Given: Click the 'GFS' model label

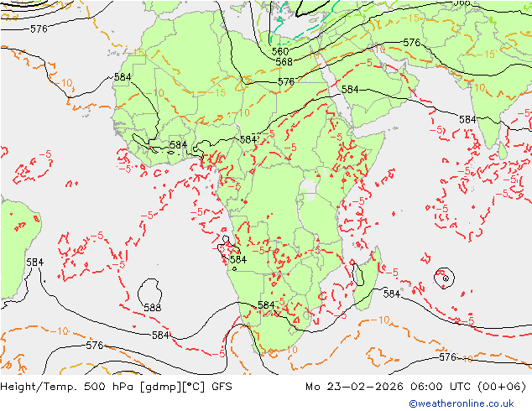Looking at the screenshot, I should point(222,386).
